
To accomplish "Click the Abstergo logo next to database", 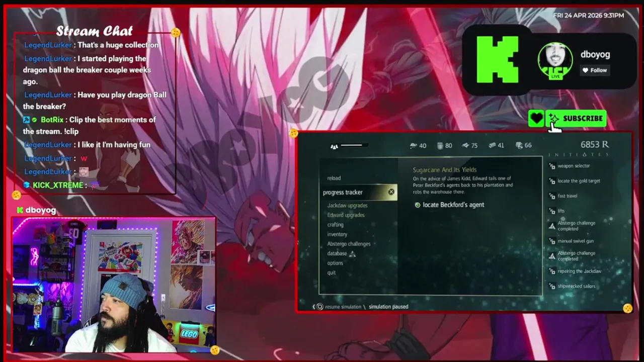I will [x=352, y=253].
